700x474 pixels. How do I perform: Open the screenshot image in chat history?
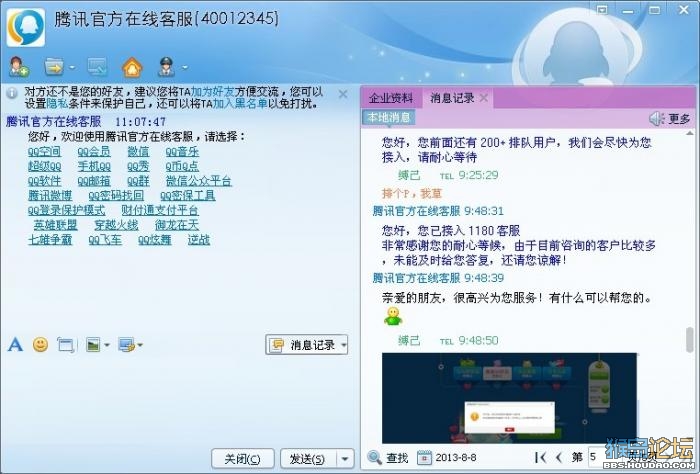point(509,398)
